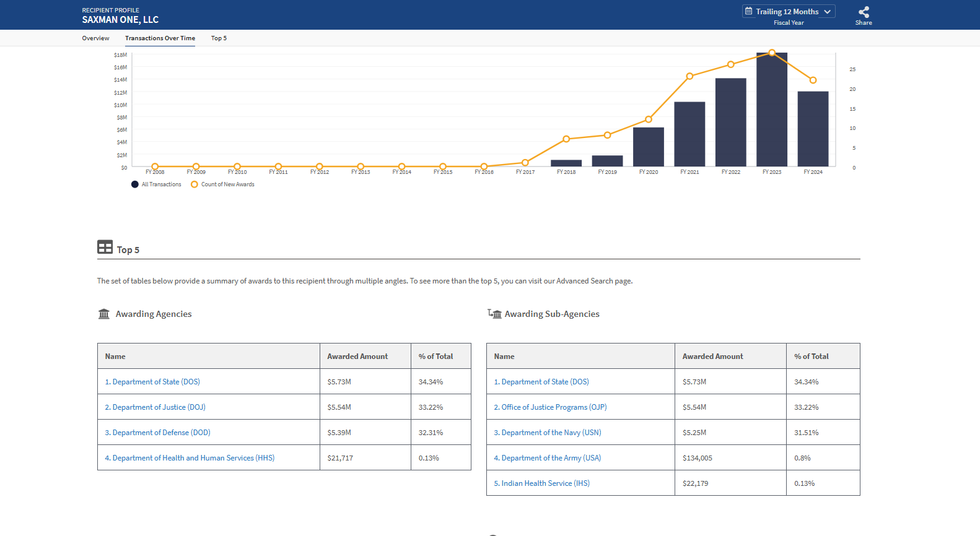Go to the Overview tab

pos(95,38)
